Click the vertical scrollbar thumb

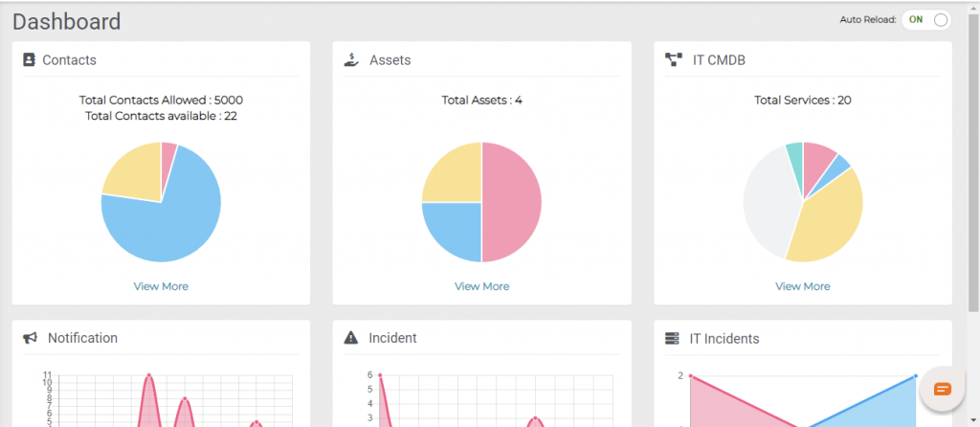pyautogui.click(x=973, y=163)
